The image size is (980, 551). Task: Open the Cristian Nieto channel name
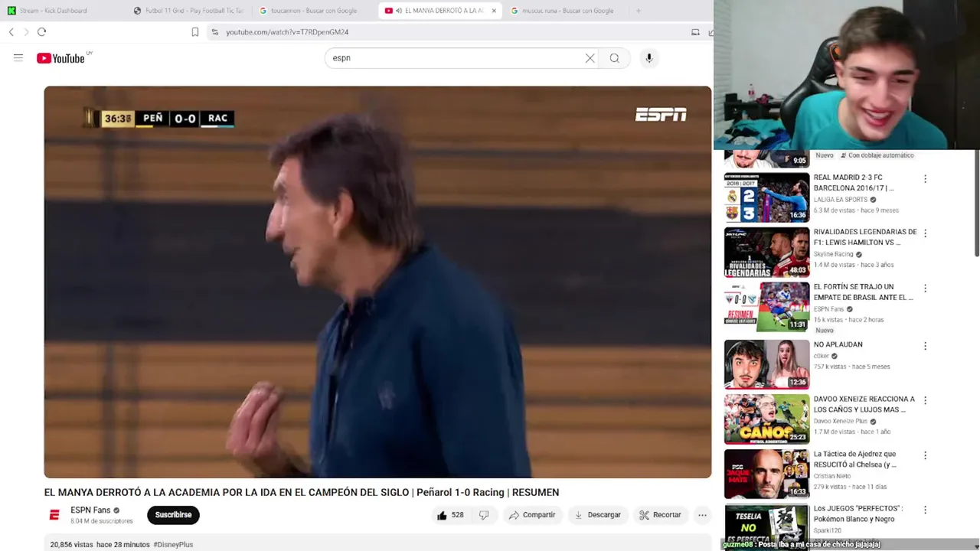(832, 476)
